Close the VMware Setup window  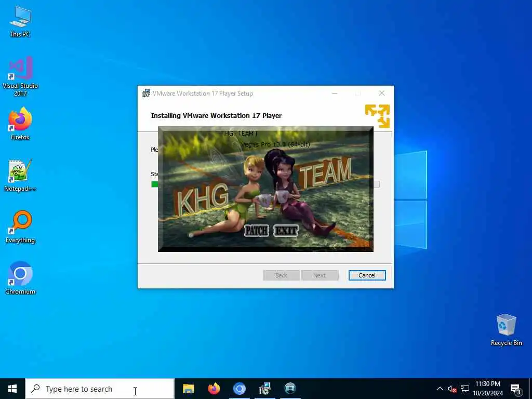pyautogui.click(x=382, y=94)
